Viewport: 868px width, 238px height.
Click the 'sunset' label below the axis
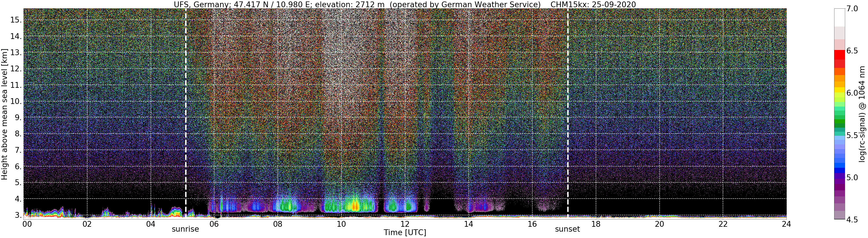pos(567,229)
